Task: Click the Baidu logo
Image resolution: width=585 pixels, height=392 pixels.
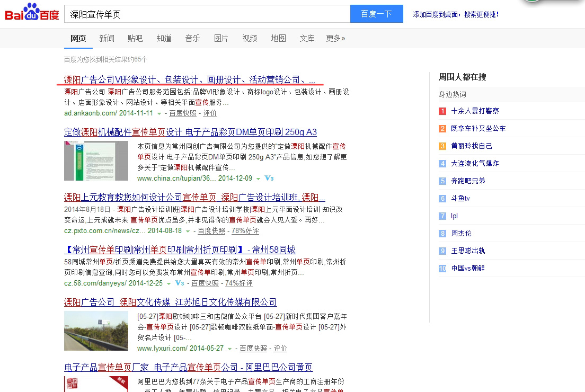Action: pyautogui.click(x=32, y=13)
